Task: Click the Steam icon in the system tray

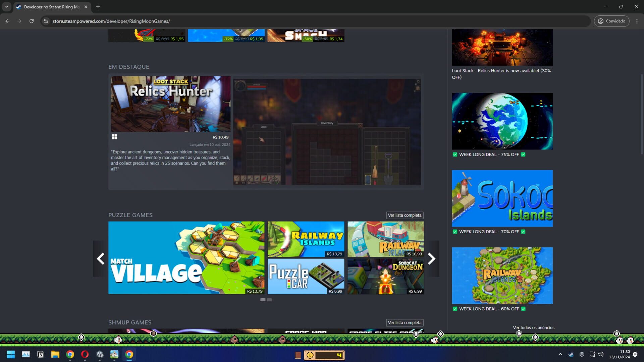Action: pyautogui.click(x=571, y=354)
